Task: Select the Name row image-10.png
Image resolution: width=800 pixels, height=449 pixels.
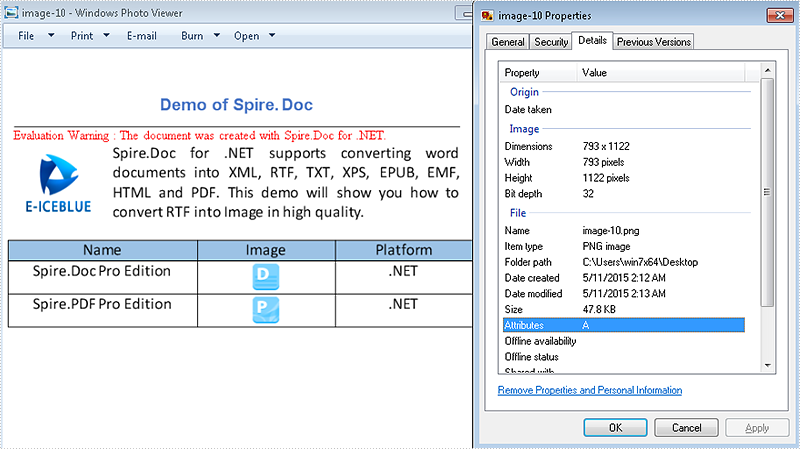Action: coord(623,231)
